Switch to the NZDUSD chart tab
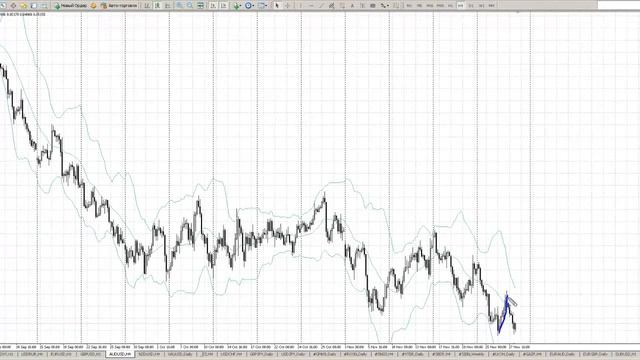The width and height of the screenshot is (640, 360). click(x=149, y=354)
